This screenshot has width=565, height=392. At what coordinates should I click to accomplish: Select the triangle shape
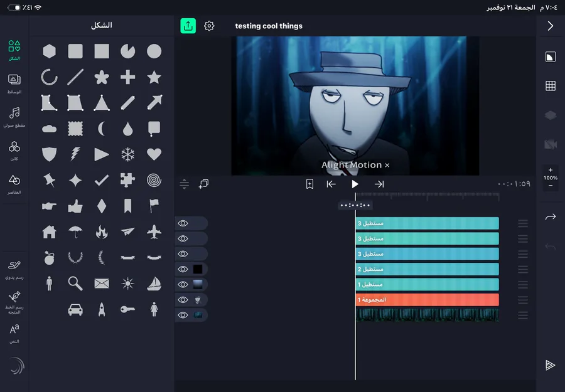[102, 103]
